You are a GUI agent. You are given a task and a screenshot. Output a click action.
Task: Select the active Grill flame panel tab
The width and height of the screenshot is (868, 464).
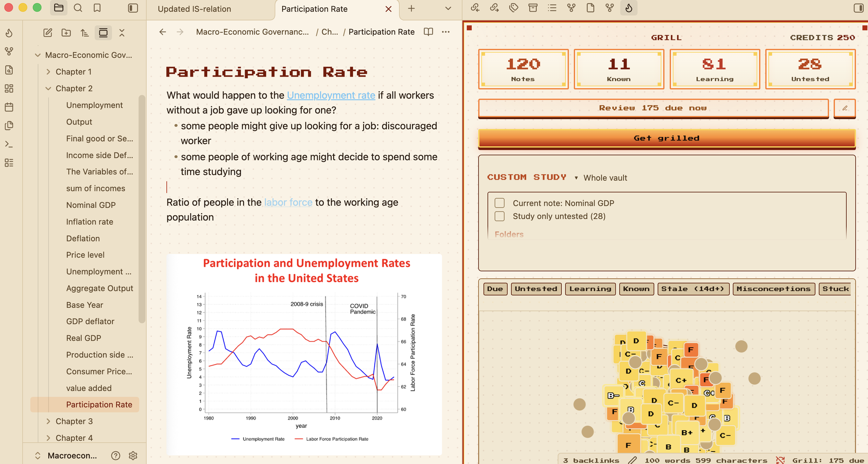[629, 8]
